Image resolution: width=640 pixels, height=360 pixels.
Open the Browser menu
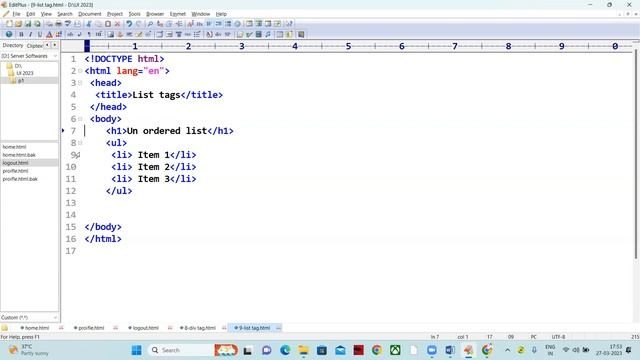[x=155, y=14]
